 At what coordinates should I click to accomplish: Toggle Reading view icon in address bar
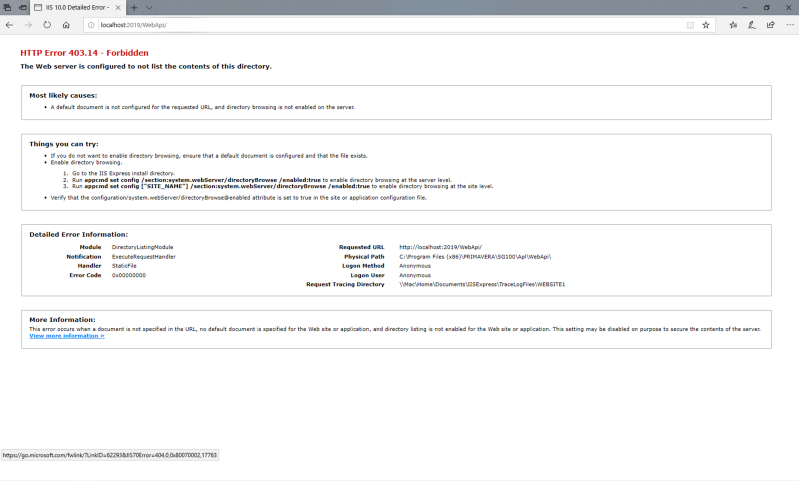point(690,25)
